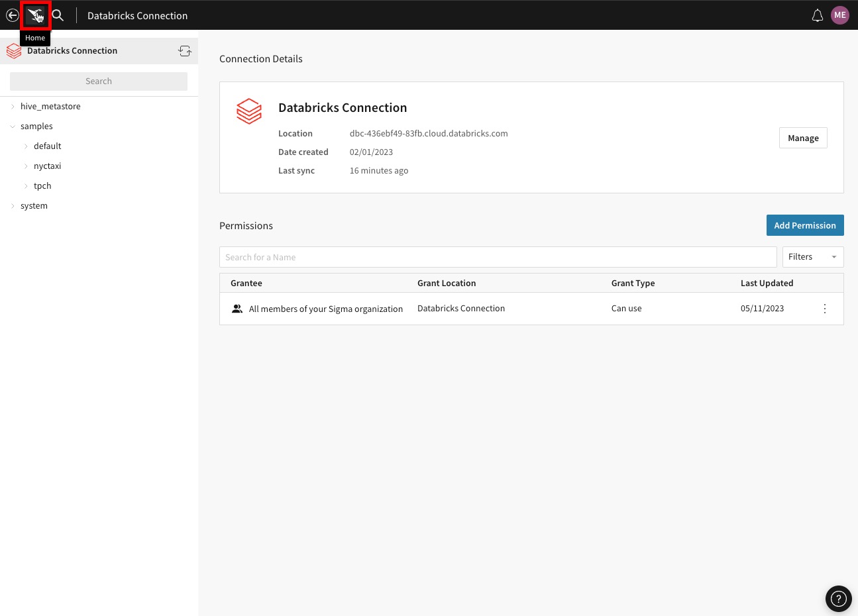Click the group icon beside All members
858x616 pixels.
pyautogui.click(x=237, y=309)
